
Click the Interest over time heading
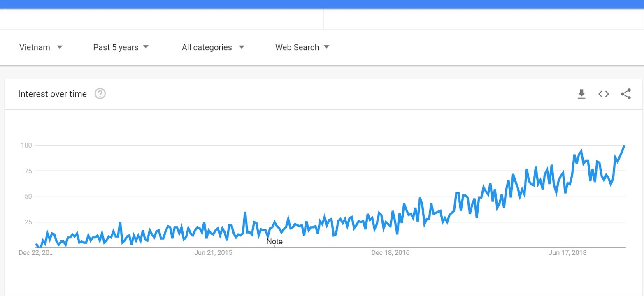(52, 94)
